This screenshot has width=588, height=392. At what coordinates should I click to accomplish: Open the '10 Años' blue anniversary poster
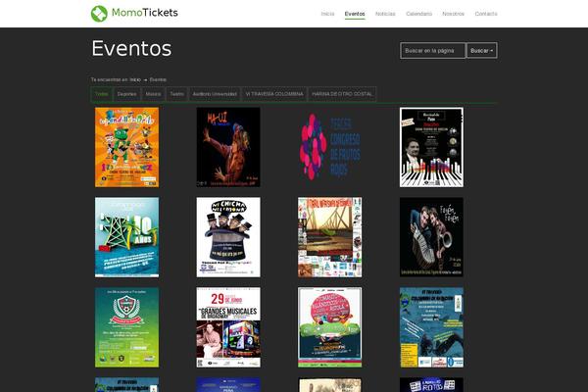point(126,237)
